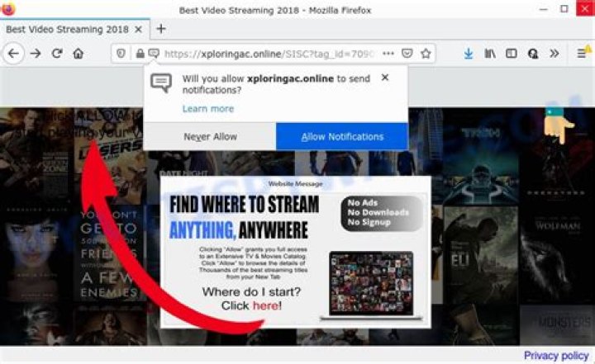The width and height of the screenshot is (595, 364).
Task: Open a new tab with plus button
Action: (x=161, y=29)
